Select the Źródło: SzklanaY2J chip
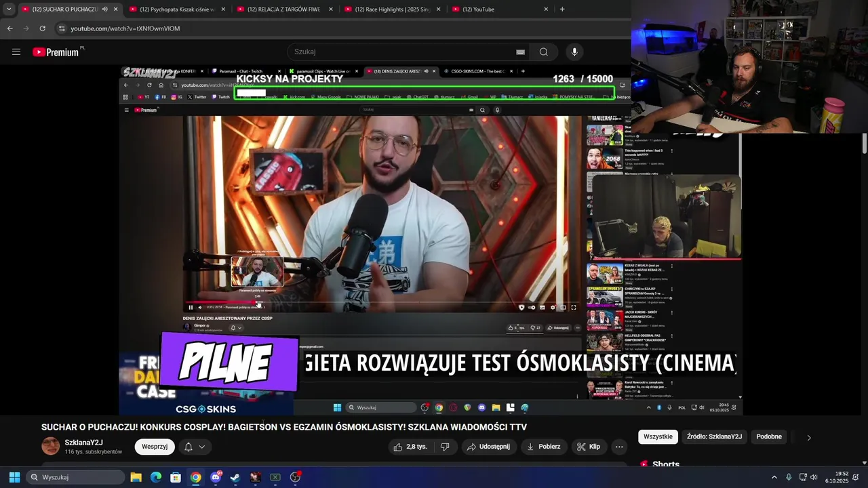This screenshot has height=488, width=868. coord(714,436)
